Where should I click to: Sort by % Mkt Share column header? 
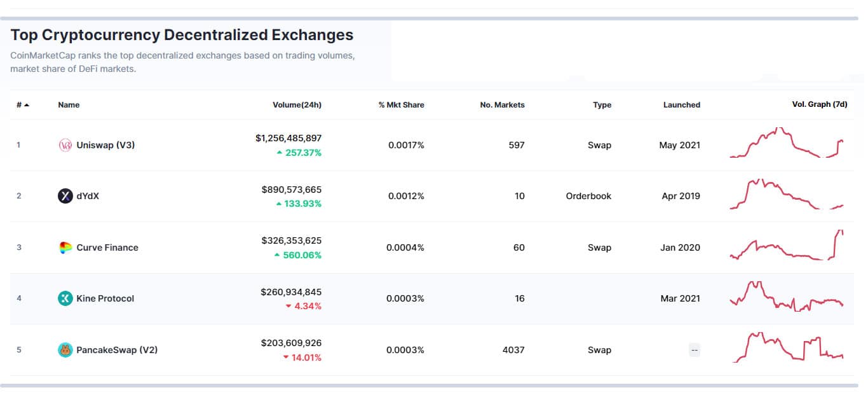click(401, 105)
